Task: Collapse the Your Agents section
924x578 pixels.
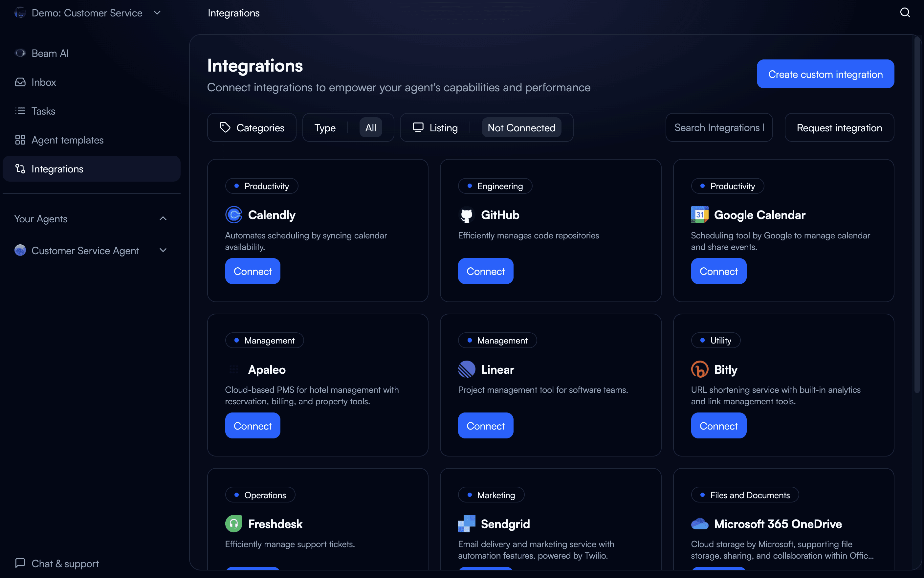Action: [x=163, y=219]
